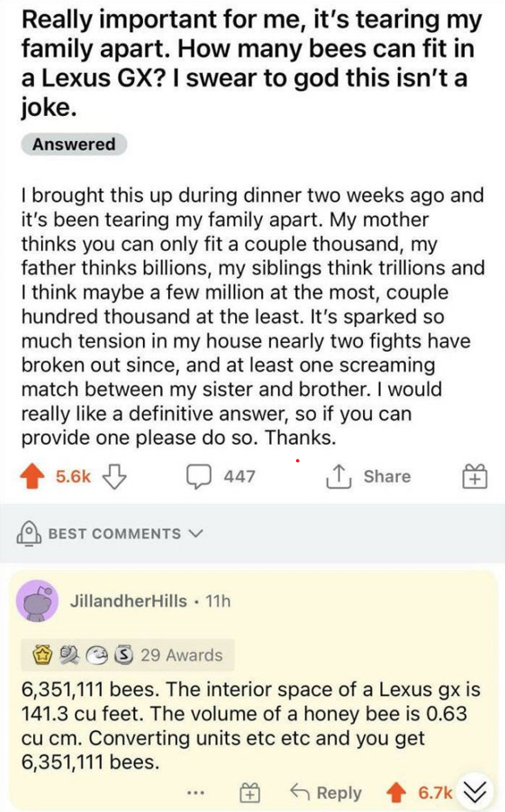Upvote the post with the orange arrow
The image size is (505, 812).
32,475
